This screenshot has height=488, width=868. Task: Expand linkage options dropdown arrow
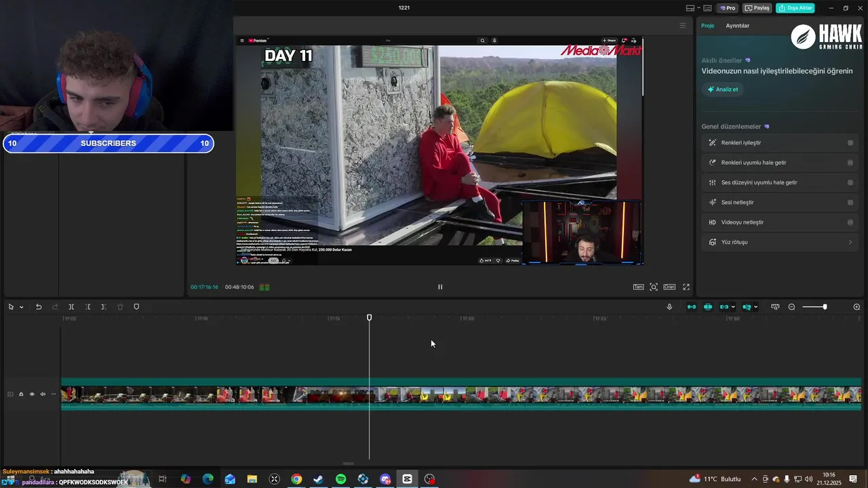coord(733,307)
